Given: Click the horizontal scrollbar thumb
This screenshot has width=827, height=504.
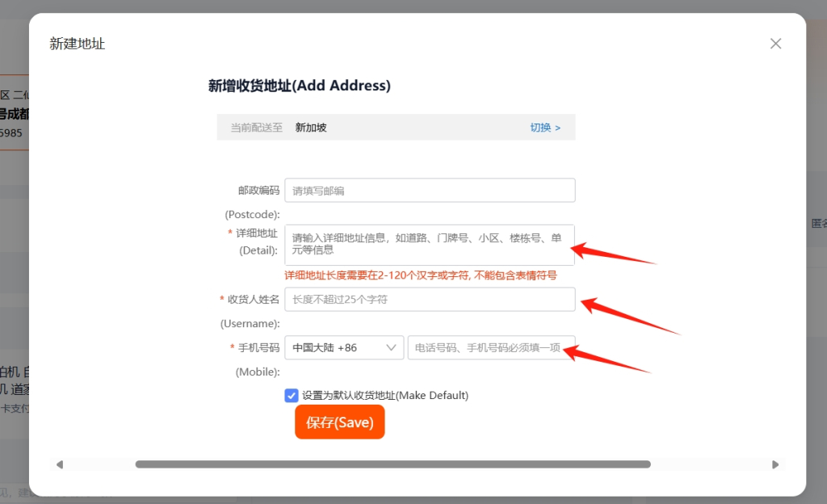Looking at the screenshot, I should [x=393, y=464].
